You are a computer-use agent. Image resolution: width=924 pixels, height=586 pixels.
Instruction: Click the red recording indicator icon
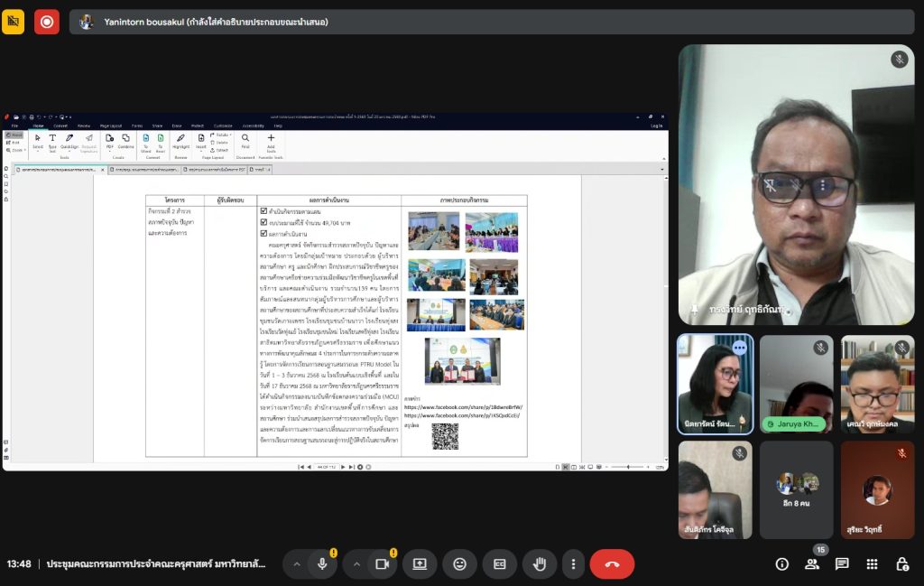pyautogui.click(x=47, y=22)
